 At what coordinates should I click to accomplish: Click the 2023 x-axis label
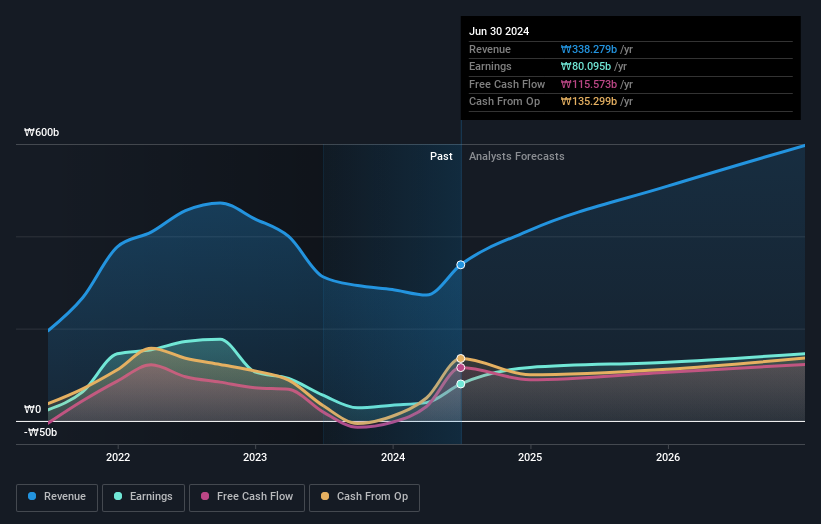click(x=255, y=458)
